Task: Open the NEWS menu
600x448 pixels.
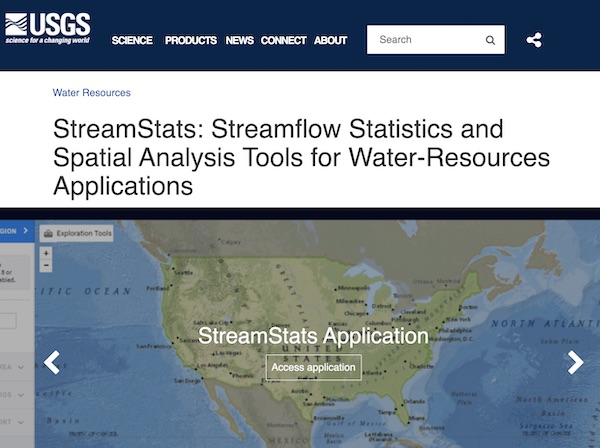Action: coord(240,40)
